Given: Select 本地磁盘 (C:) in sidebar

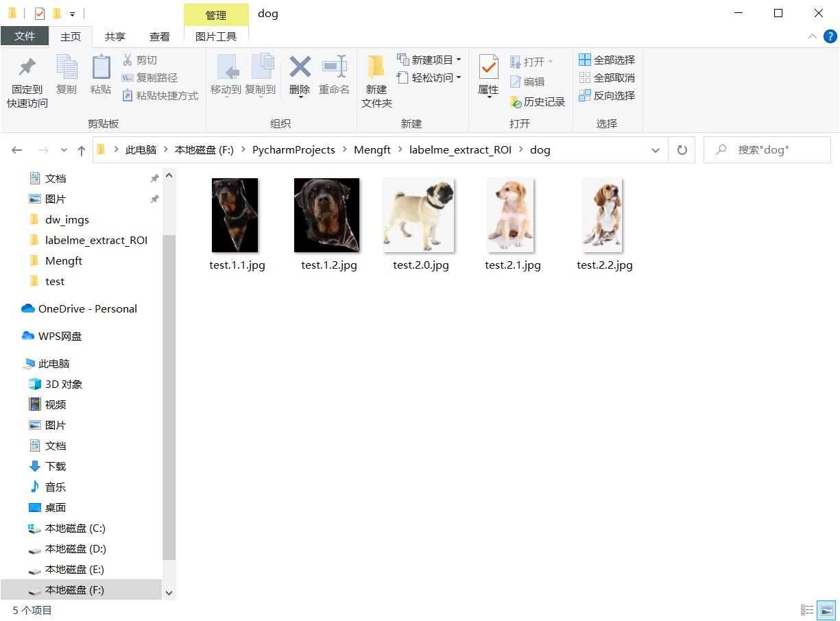Looking at the screenshot, I should [75, 528].
